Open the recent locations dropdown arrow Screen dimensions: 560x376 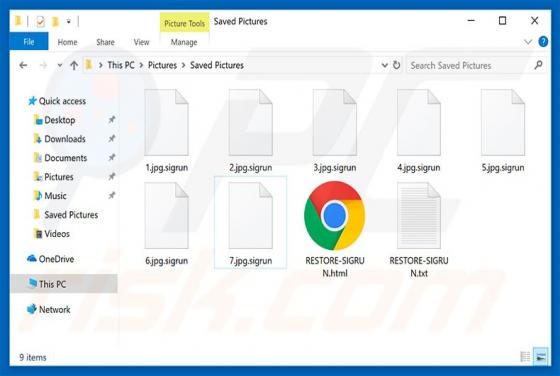tap(60, 65)
